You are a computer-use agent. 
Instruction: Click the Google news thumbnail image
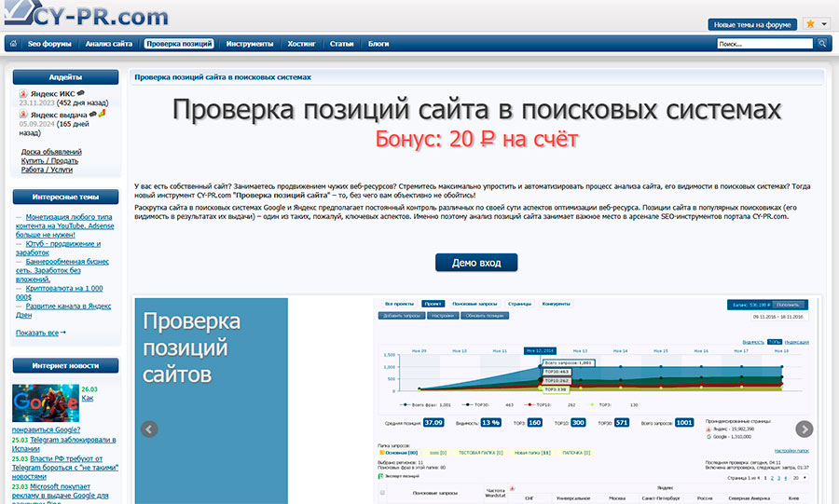[x=46, y=403]
